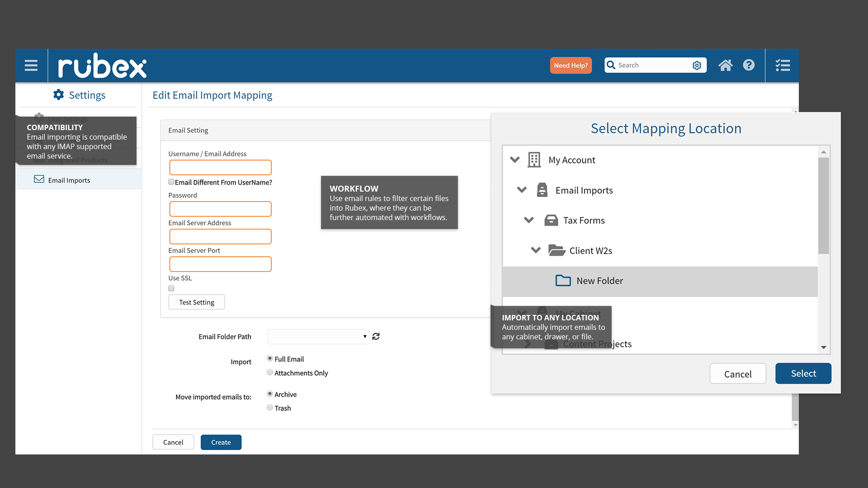Choose Trash for imported emails
The image size is (868, 488).
point(270,407)
